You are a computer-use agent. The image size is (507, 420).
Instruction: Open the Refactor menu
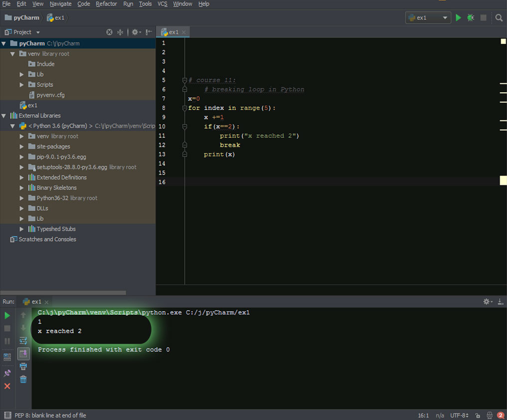coord(106,4)
